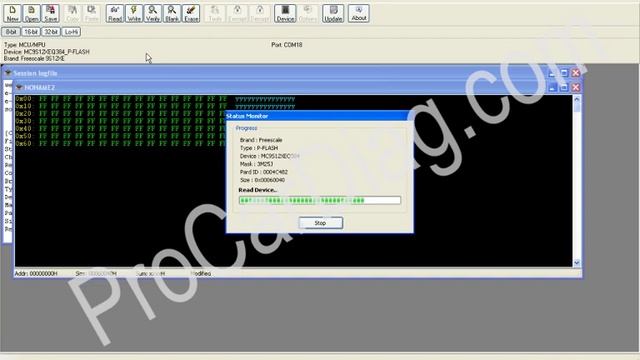Image resolution: width=640 pixels, height=360 pixels.
Task: Click the Session logfile window title icon
Action: pyautogui.click(x=8, y=73)
